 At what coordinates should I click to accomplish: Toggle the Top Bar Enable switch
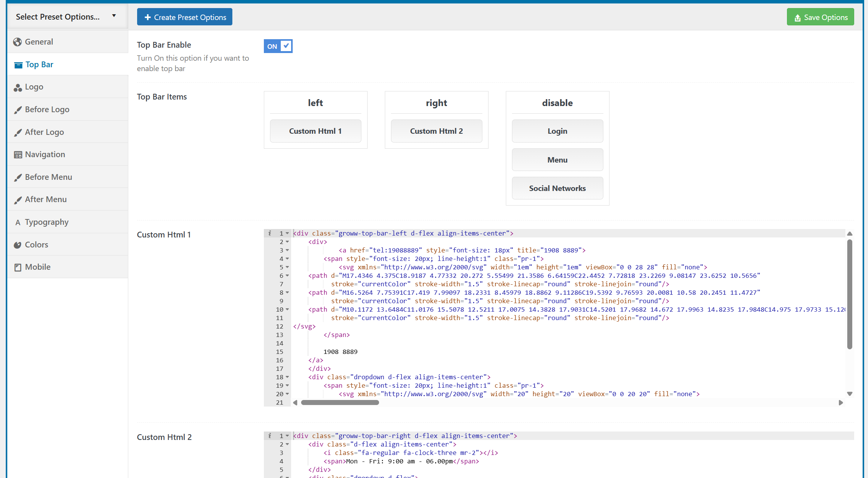[x=278, y=46]
